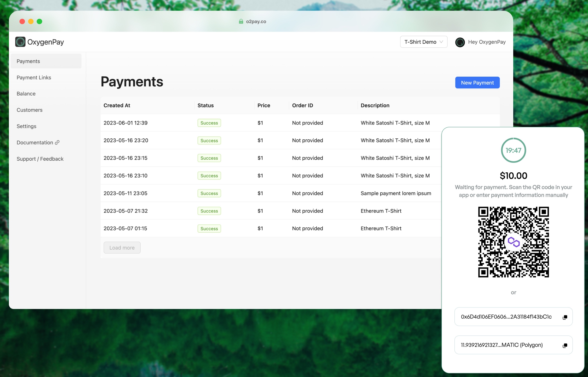Copy the wallet address with copy icon

(565, 317)
